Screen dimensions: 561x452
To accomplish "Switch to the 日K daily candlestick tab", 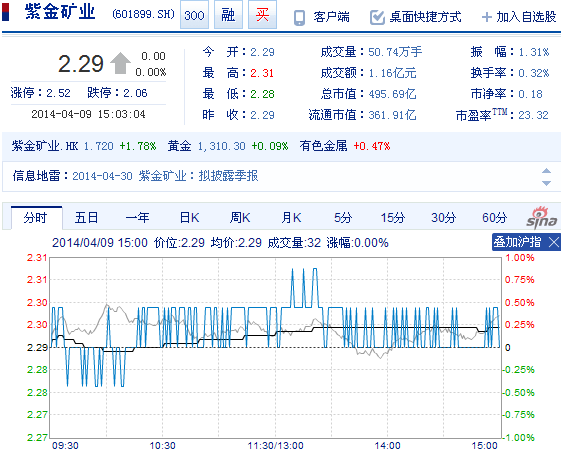I will pyautogui.click(x=189, y=218).
